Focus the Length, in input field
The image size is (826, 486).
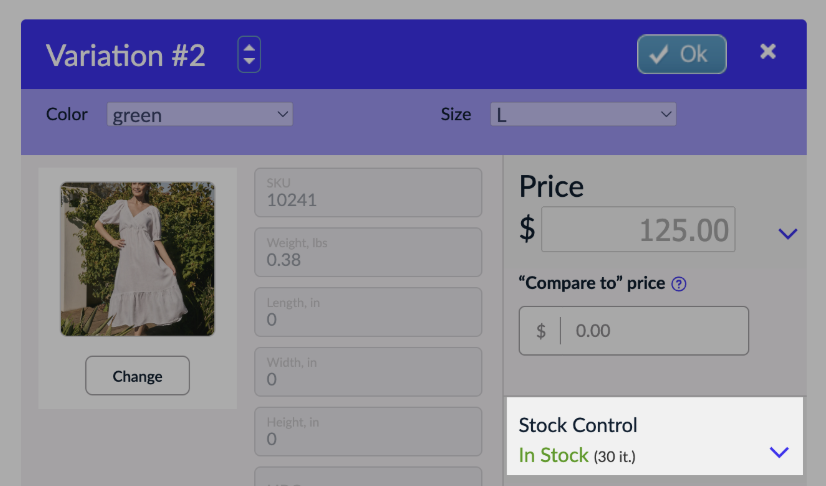click(x=368, y=312)
